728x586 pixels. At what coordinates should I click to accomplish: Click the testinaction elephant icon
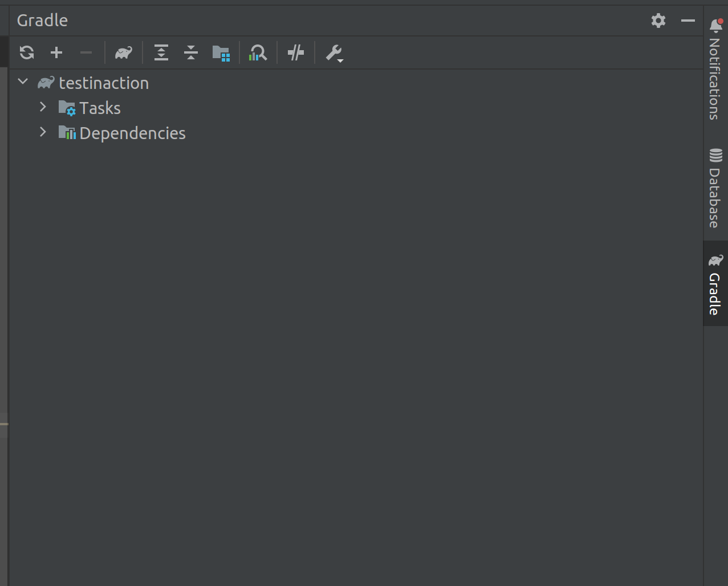coord(46,83)
